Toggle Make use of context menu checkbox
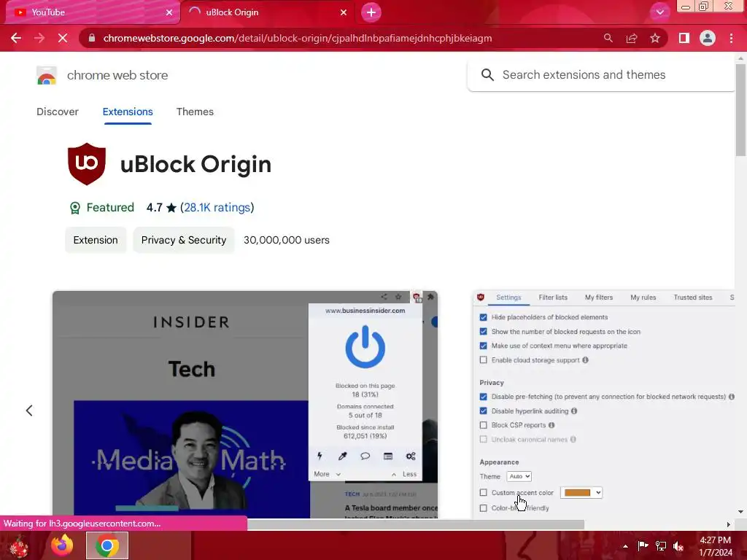747x560 pixels. [483, 346]
